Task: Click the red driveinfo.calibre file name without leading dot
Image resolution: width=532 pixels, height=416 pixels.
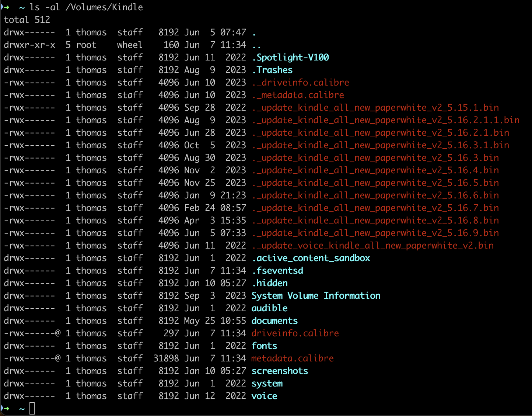Action: [295, 333]
